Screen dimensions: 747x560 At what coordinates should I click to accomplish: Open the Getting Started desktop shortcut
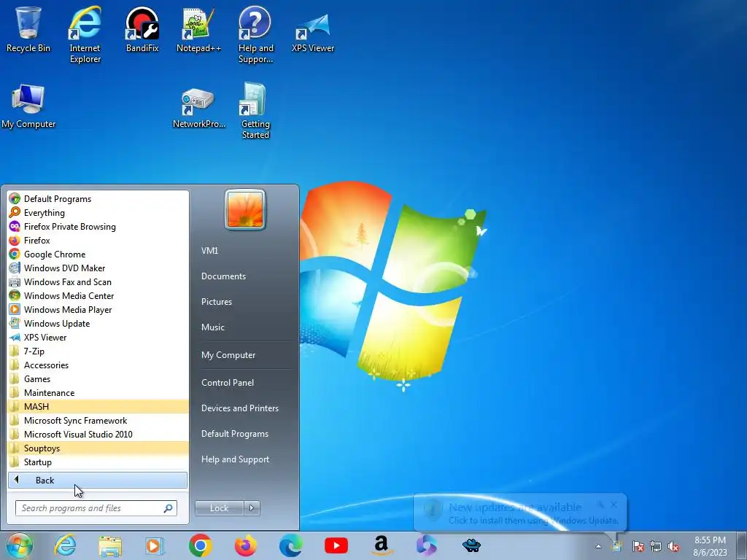point(255,111)
